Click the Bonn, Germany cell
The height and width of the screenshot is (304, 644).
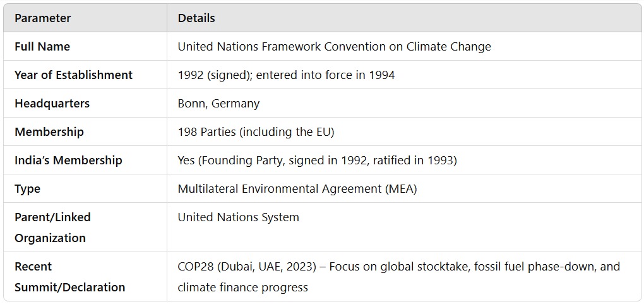218,103
